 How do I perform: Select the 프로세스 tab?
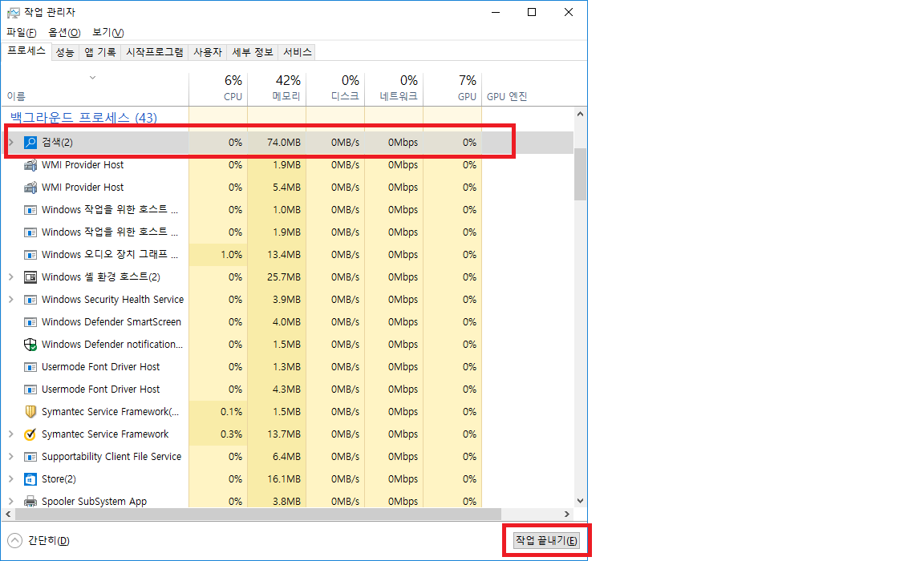pos(26,51)
